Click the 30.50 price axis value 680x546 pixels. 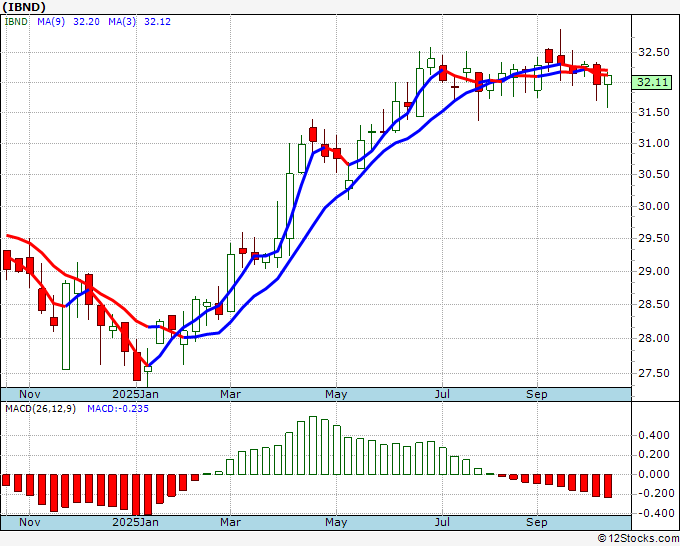(654, 174)
